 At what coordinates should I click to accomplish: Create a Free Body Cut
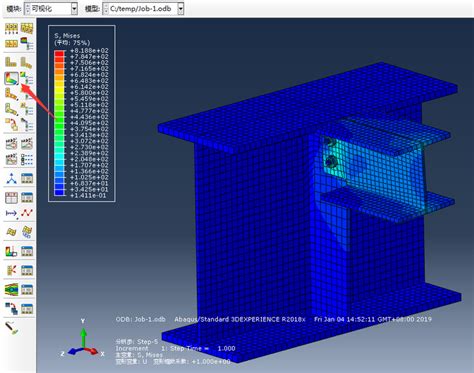coord(11,270)
